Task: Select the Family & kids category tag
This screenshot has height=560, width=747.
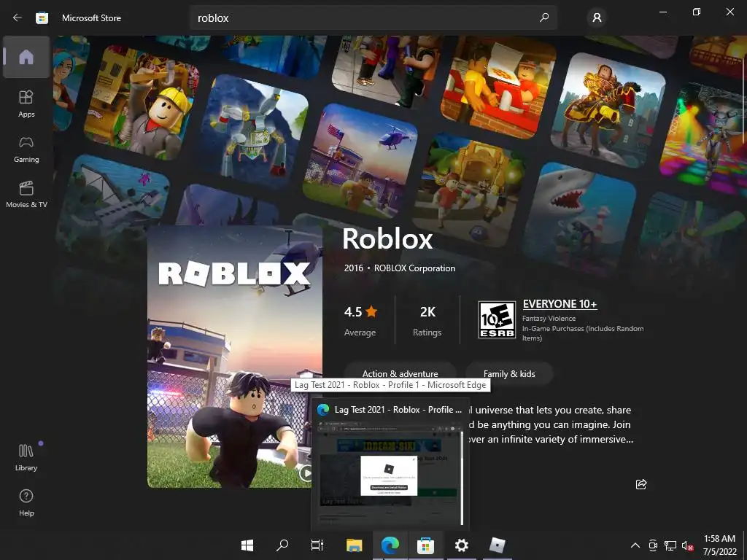Action: 509,374
